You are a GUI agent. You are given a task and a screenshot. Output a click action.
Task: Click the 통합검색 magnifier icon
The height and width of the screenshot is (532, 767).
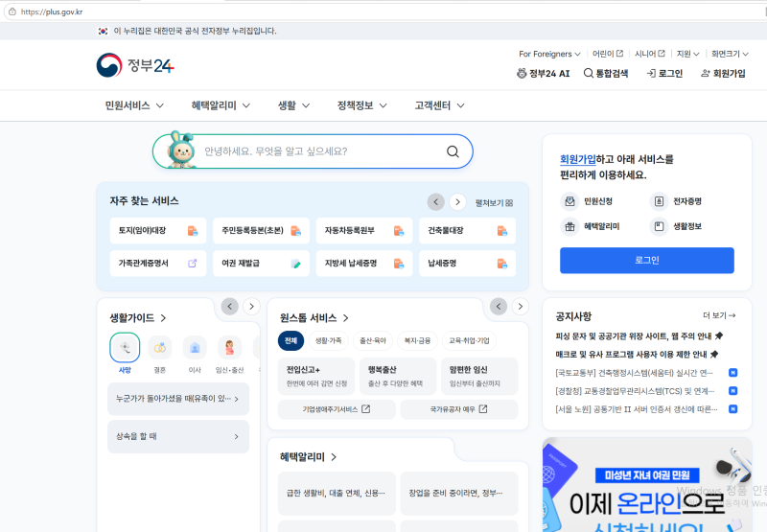(588, 74)
